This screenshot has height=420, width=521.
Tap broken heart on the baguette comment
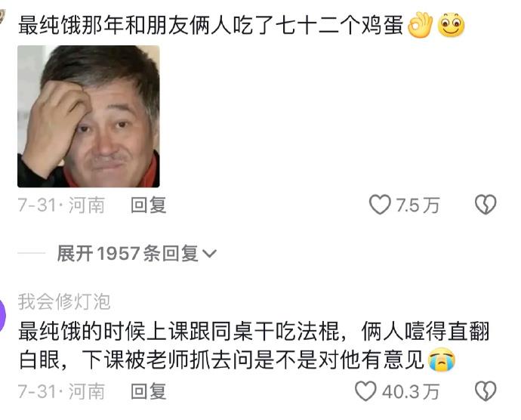[x=486, y=391]
